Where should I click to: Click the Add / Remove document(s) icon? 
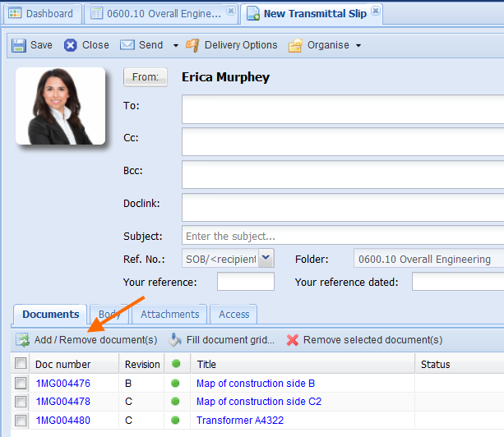click(x=23, y=340)
